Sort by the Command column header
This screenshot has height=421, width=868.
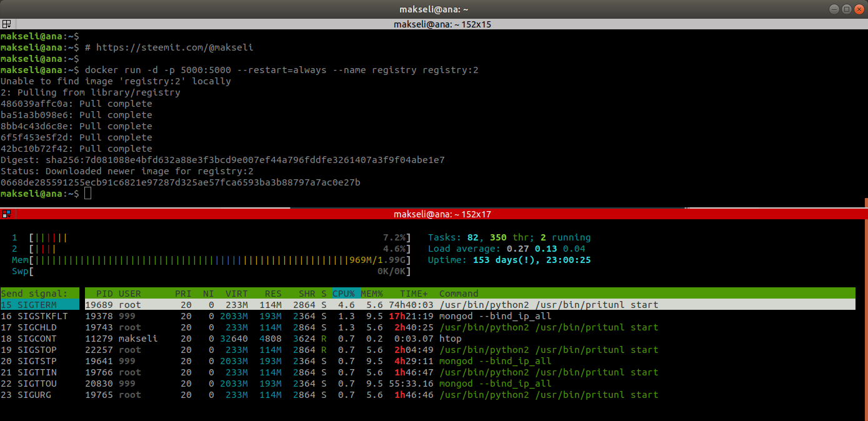[459, 294]
